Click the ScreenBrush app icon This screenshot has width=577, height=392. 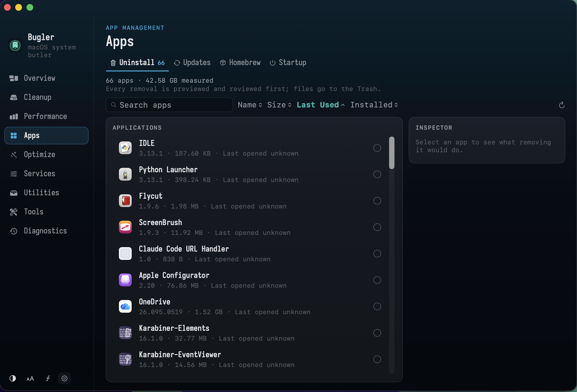point(125,227)
